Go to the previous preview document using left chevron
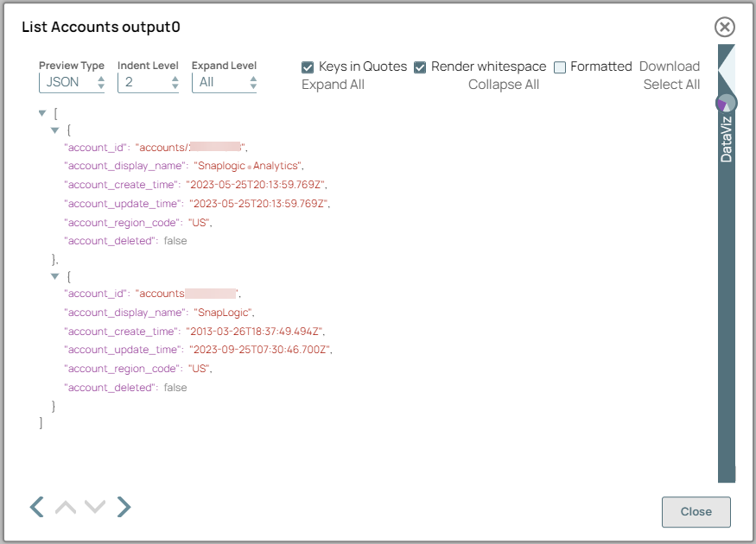The width and height of the screenshot is (756, 544). (36, 506)
